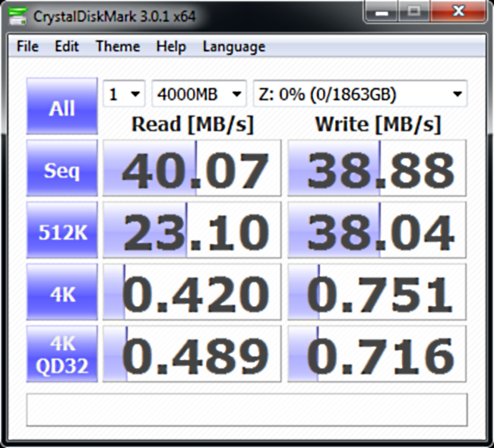Expand the 4000MB test size dropdown
Image resolution: width=494 pixels, height=448 pixels.
pyautogui.click(x=199, y=93)
